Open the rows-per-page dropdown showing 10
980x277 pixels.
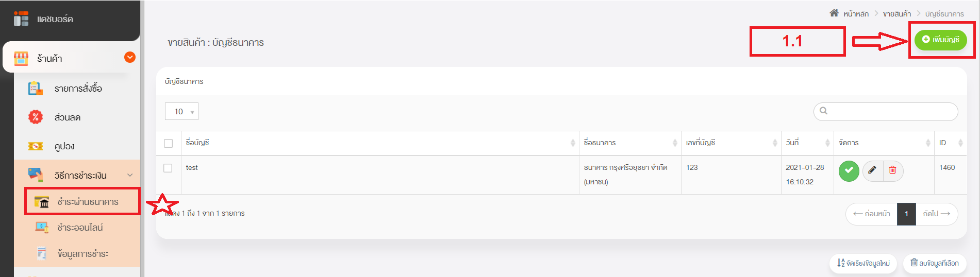pos(181,111)
